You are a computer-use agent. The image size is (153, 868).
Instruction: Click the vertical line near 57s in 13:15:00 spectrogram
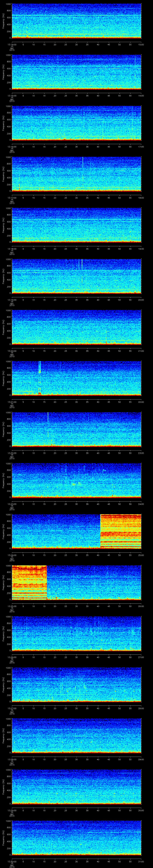[135, 60]
